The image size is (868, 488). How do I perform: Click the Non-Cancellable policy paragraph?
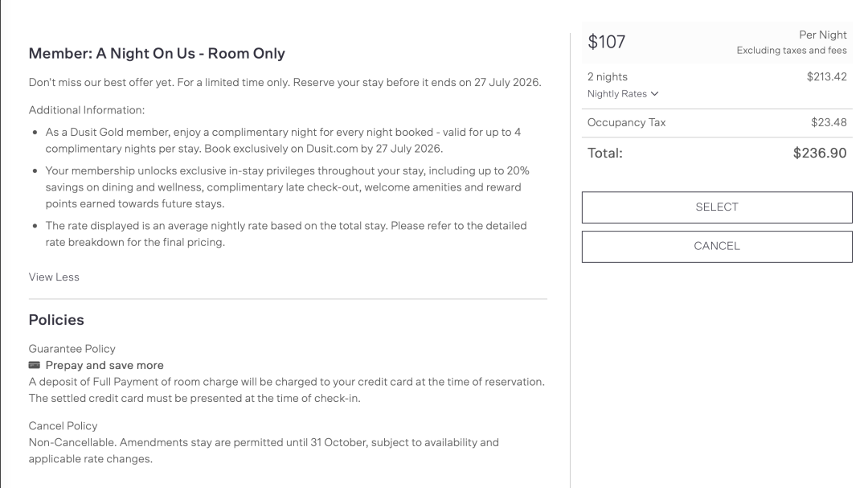(x=264, y=450)
